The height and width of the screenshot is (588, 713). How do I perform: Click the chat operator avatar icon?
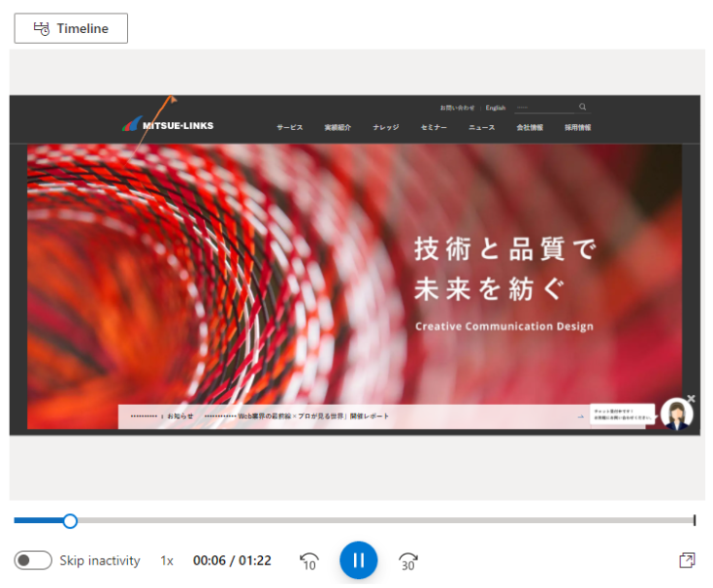677,413
